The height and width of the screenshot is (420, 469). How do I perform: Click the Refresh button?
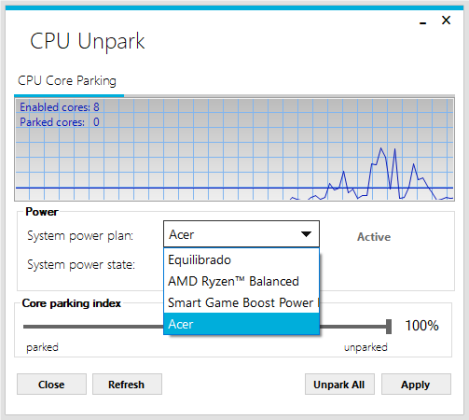[x=127, y=384]
